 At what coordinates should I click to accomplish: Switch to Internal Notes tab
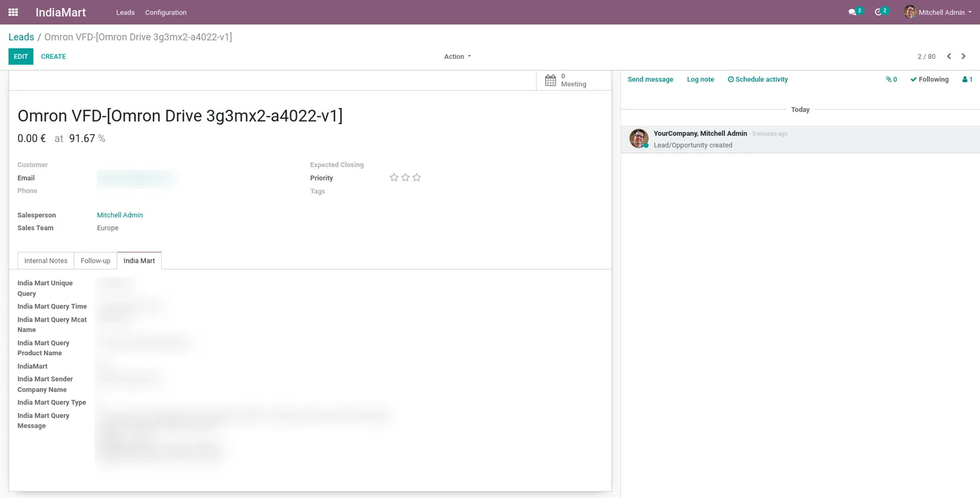click(x=46, y=261)
